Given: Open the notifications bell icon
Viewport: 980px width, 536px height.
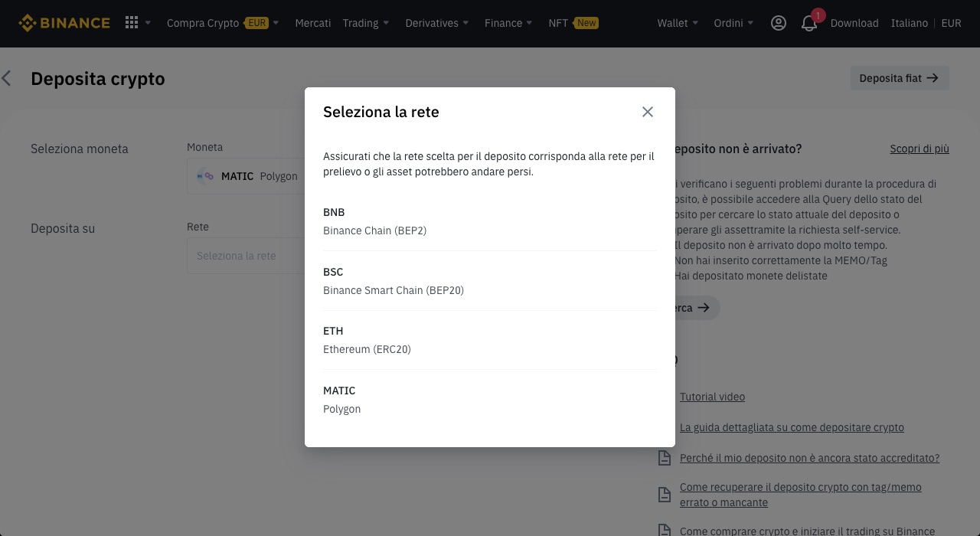Looking at the screenshot, I should point(809,24).
